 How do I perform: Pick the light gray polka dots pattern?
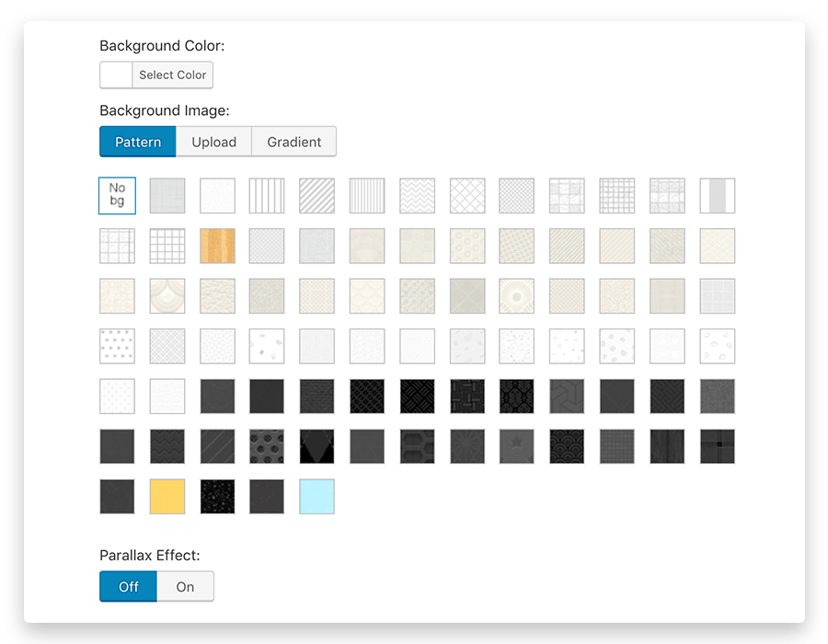[x=117, y=346]
